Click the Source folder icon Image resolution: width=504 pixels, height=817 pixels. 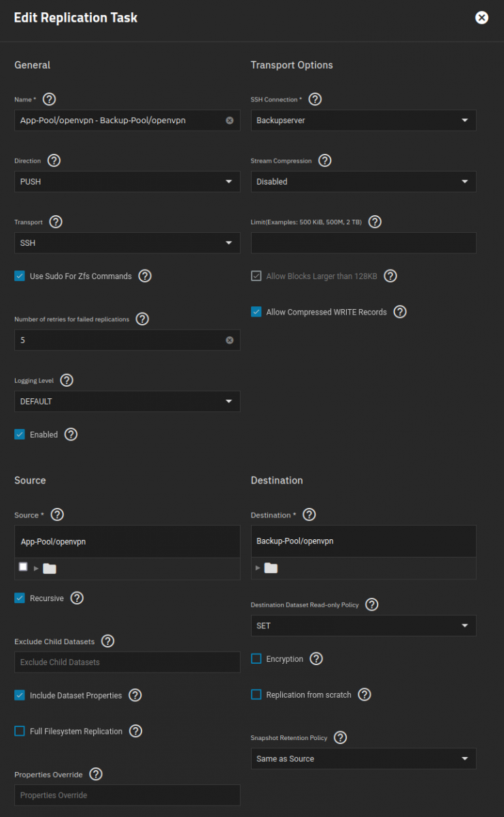coord(50,568)
